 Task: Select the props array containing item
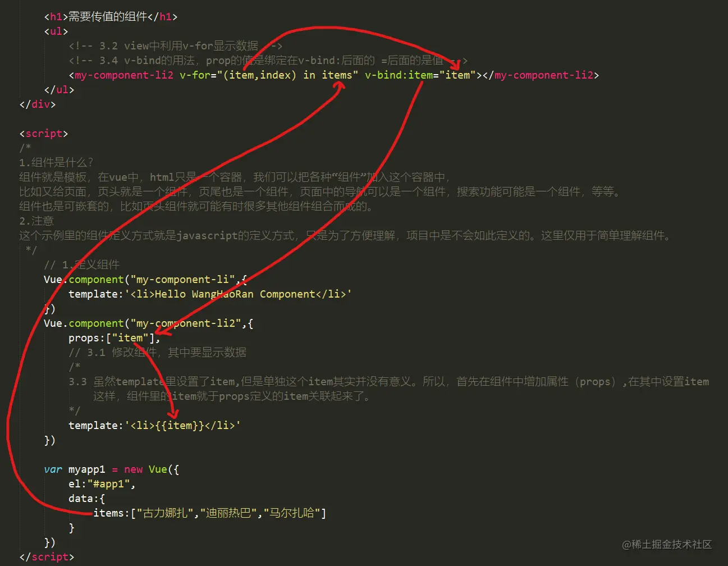tap(112, 337)
